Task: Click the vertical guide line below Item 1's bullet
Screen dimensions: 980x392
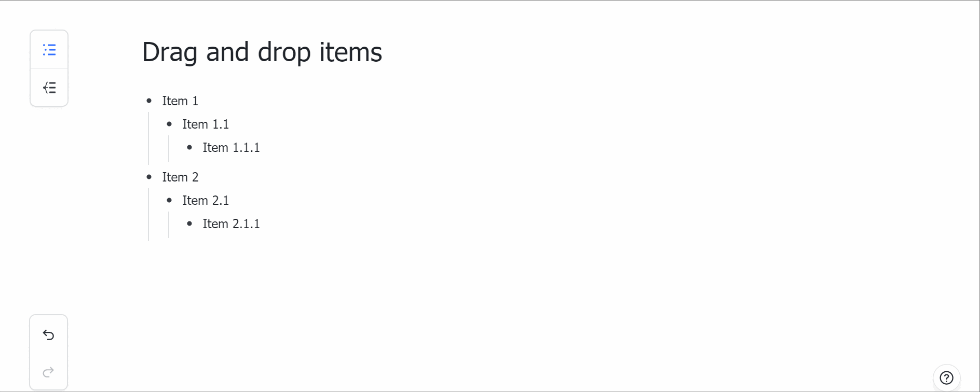Action: [x=148, y=138]
